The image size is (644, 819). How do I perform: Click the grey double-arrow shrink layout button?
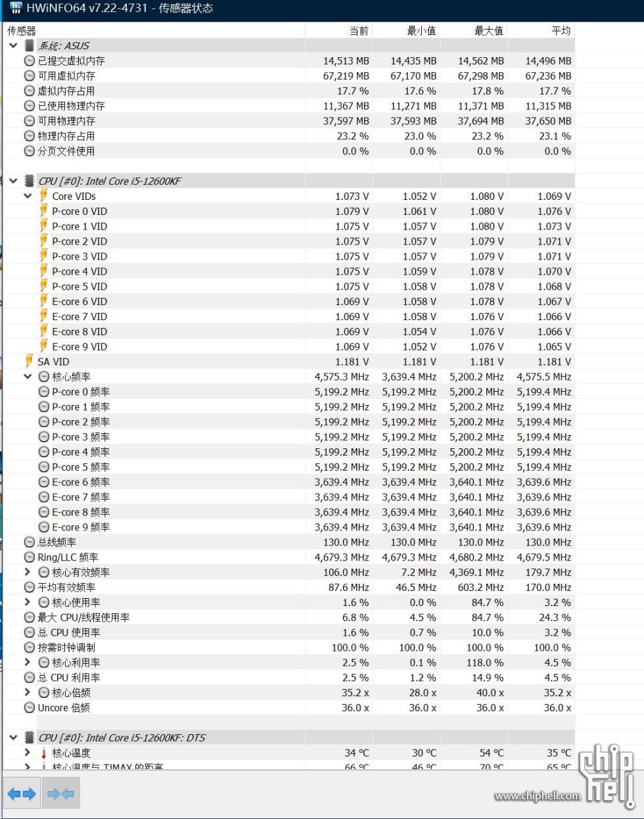pyautogui.click(x=61, y=794)
